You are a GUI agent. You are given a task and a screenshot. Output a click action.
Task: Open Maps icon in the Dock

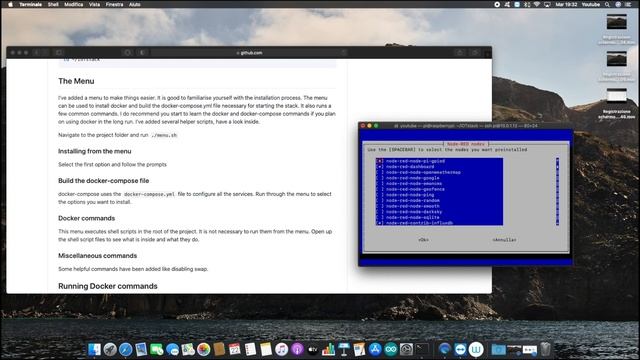coord(188,349)
